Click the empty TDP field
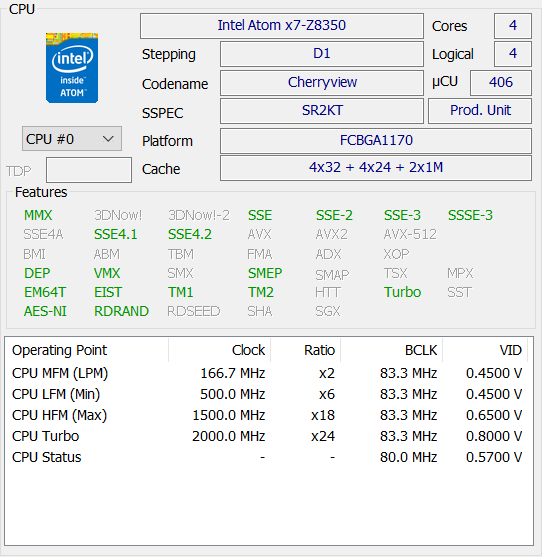 89,170
